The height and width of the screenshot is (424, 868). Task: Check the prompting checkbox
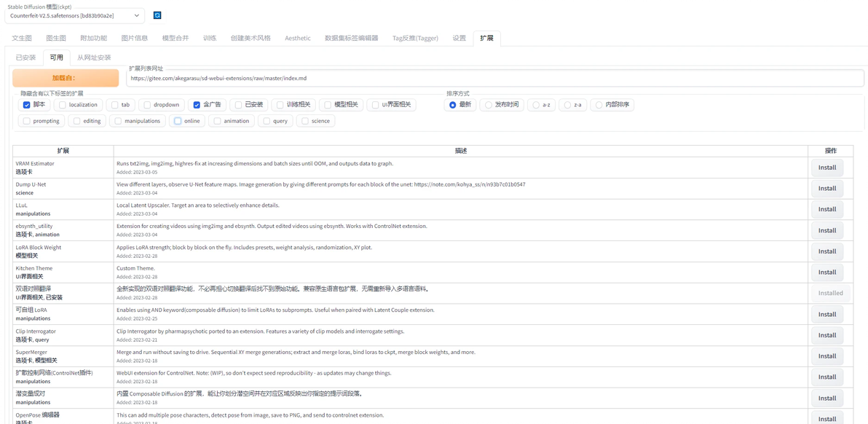click(26, 121)
